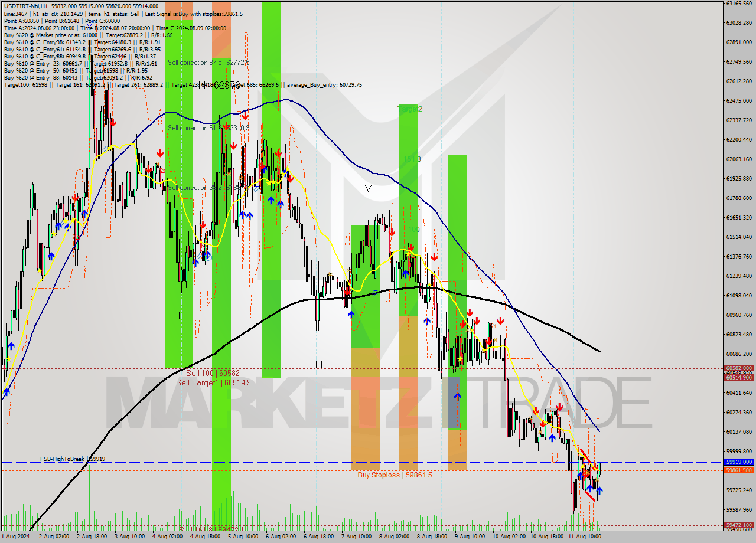
Task: Click price axis value 61376.760
Action: click(x=738, y=256)
